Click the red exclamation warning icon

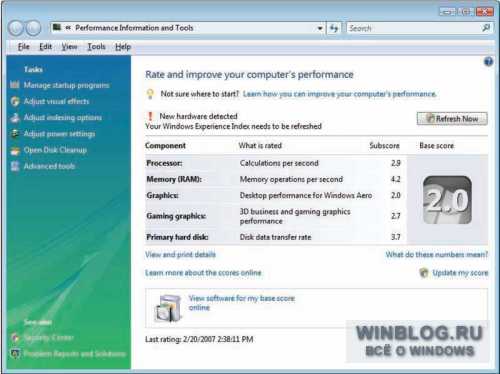point(150,116)
